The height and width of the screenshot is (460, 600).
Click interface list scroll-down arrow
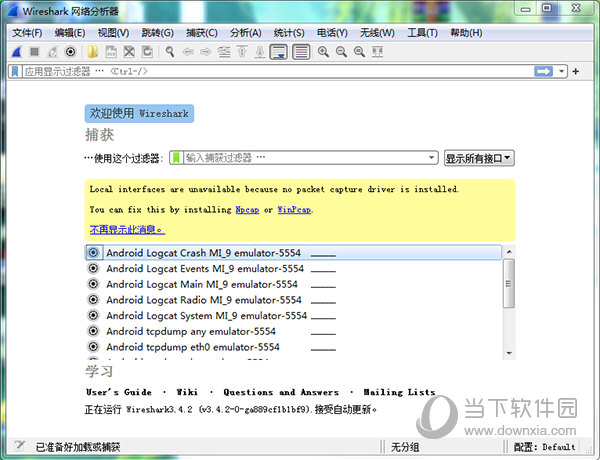pyautogui.click(x=509, y=353)
